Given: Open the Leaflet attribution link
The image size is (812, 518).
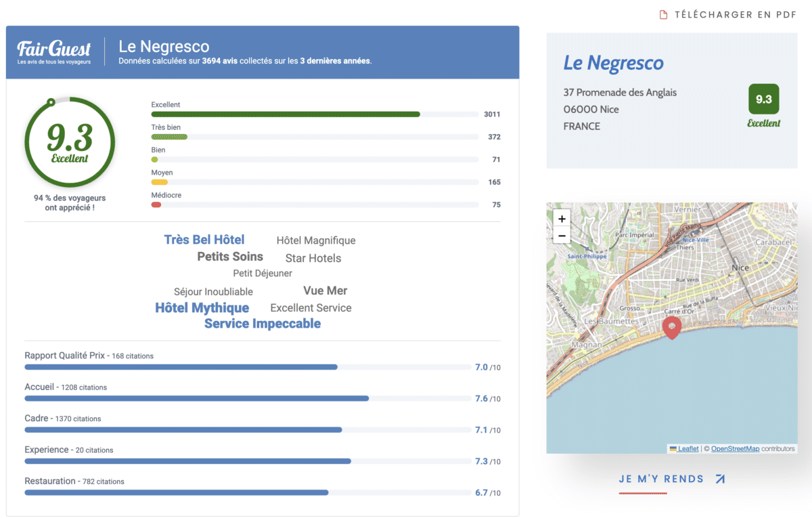Looking at the screenshot, I should [x=688, y=449].
